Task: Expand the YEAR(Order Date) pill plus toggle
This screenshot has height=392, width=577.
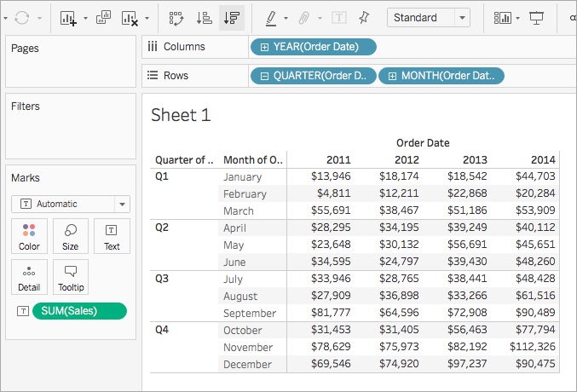Action: click(x=264, y=47)
